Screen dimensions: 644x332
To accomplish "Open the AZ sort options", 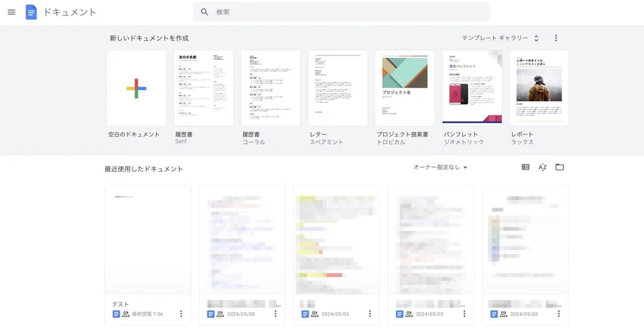I will coord(542,167).
